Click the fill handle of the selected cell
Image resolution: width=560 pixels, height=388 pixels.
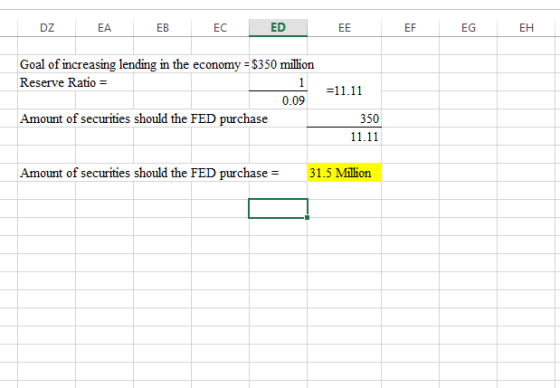(x=307, y=217)
